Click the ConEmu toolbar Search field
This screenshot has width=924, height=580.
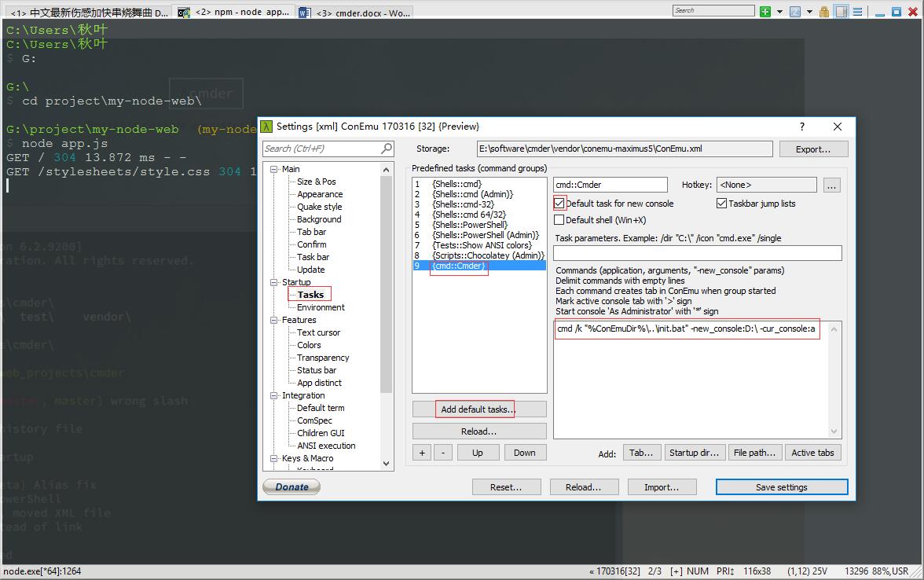pyautogui.click(x=713, y=11)
